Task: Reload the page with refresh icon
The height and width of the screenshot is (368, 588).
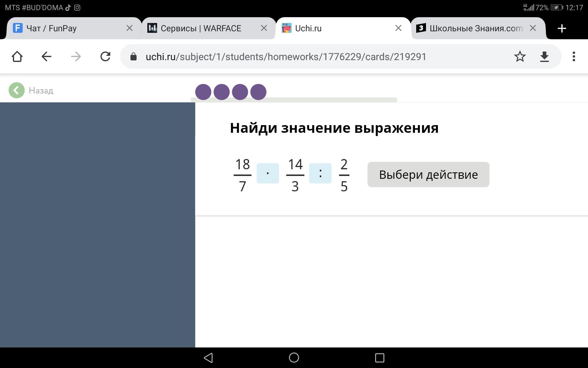Action: tap(105, 56)
